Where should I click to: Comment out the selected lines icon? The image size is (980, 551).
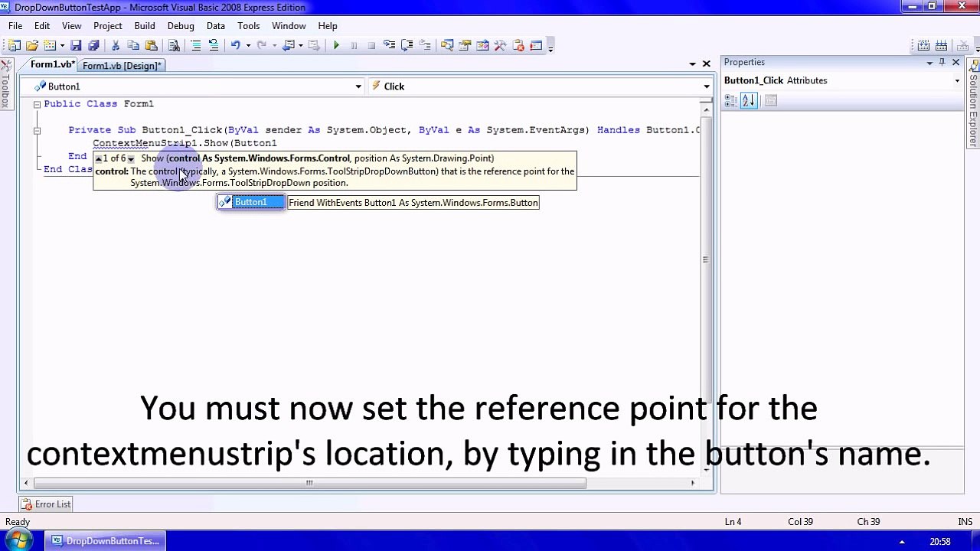[x=196, y=45]
